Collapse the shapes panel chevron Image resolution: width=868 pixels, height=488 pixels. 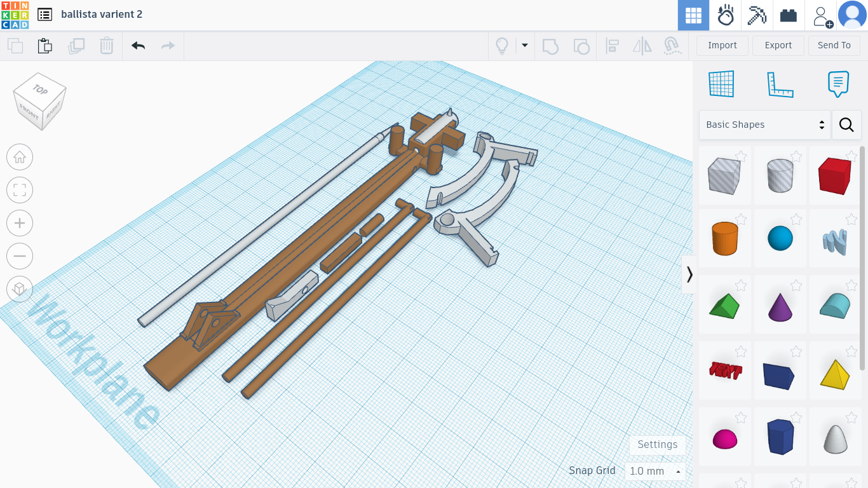[689, 274]
